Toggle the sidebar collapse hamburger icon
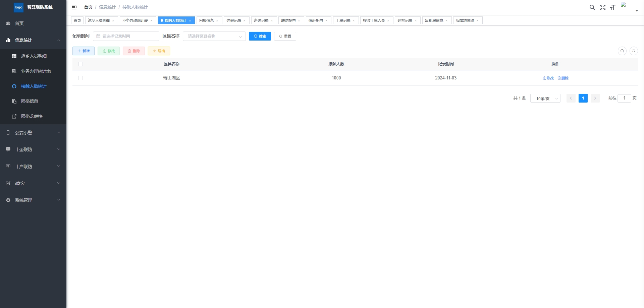The image size is (644, 308). 74,7
